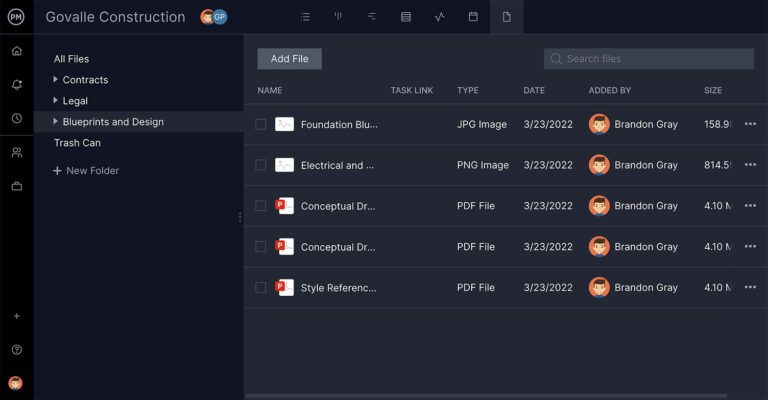Open the Files tab in top toolbar

(x=506, y=17)
